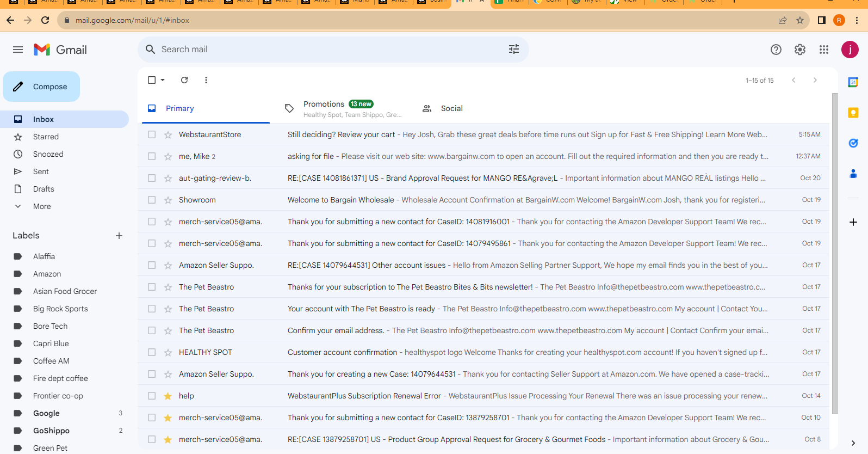Show search options filter icon

pyautogui.click(x=514, y=49)
